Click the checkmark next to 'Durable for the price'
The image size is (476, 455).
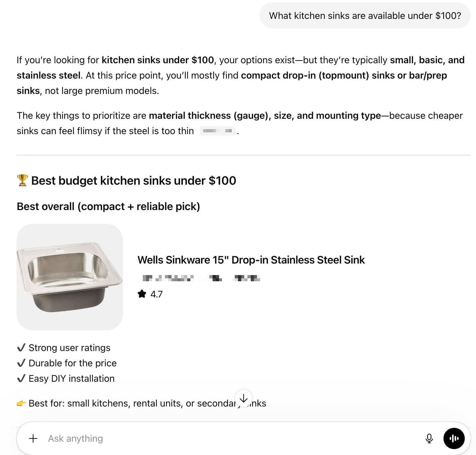[x=21, y=363]
